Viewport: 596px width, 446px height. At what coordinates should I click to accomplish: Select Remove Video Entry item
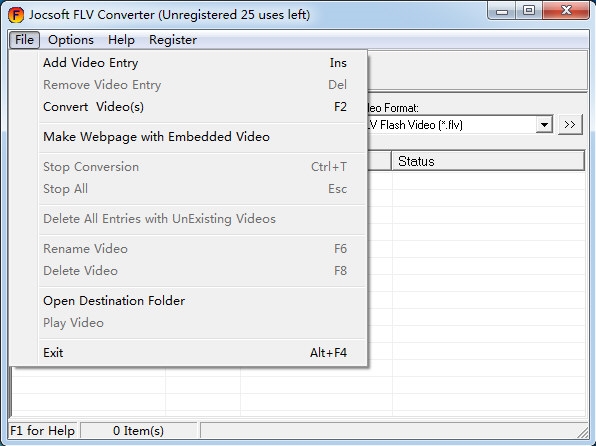click(x=203, y=85)
